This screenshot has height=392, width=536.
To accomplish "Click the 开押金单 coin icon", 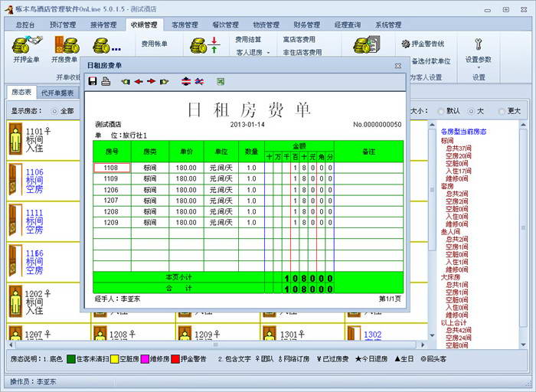I will (x=27, y=44).
